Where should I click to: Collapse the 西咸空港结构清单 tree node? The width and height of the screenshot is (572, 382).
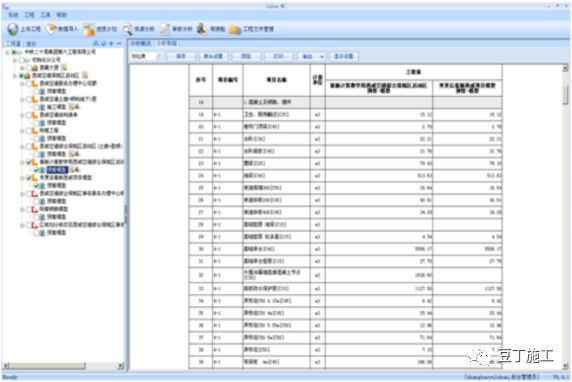pos(23,115)
